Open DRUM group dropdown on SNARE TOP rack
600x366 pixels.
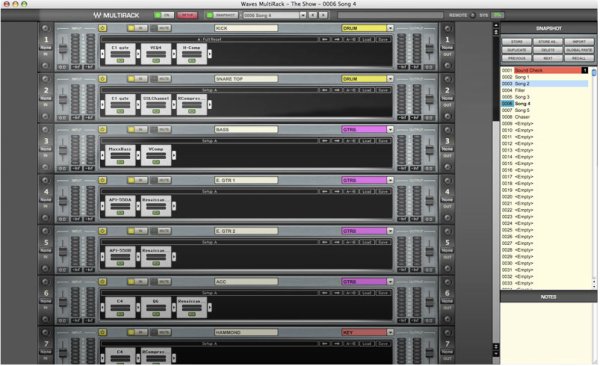coord(390,78)
